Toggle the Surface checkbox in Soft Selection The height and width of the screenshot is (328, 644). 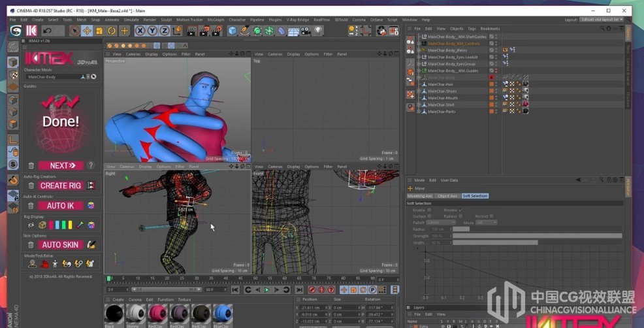(430, 216)
